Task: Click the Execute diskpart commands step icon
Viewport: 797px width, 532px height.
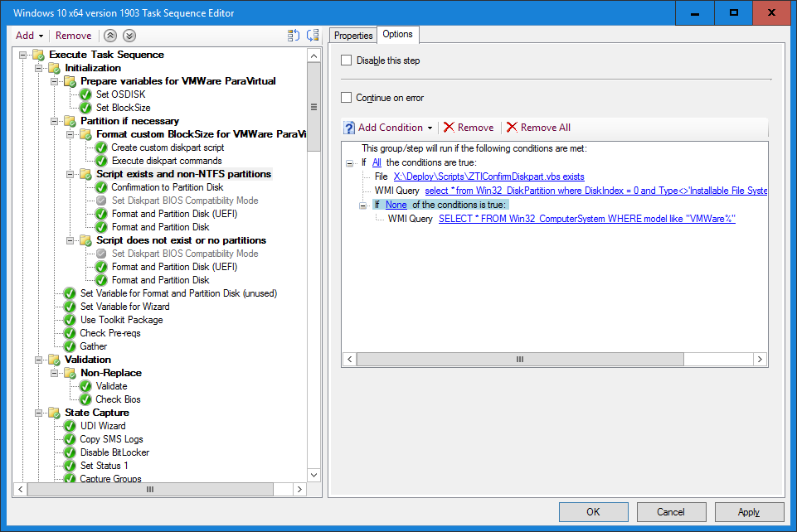Action: coord(102,161)
